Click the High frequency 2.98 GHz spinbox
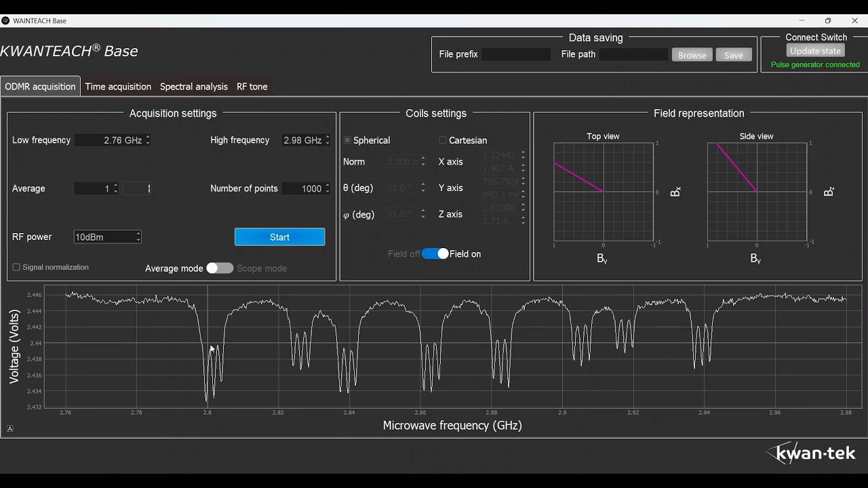The height and width of the screenshot is (488, 868). tap(306, 140)
